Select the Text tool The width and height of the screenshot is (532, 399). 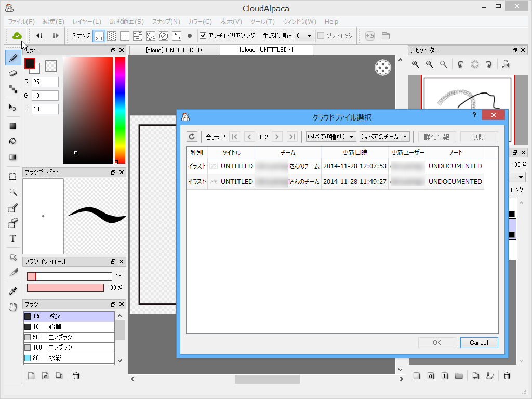13,238
